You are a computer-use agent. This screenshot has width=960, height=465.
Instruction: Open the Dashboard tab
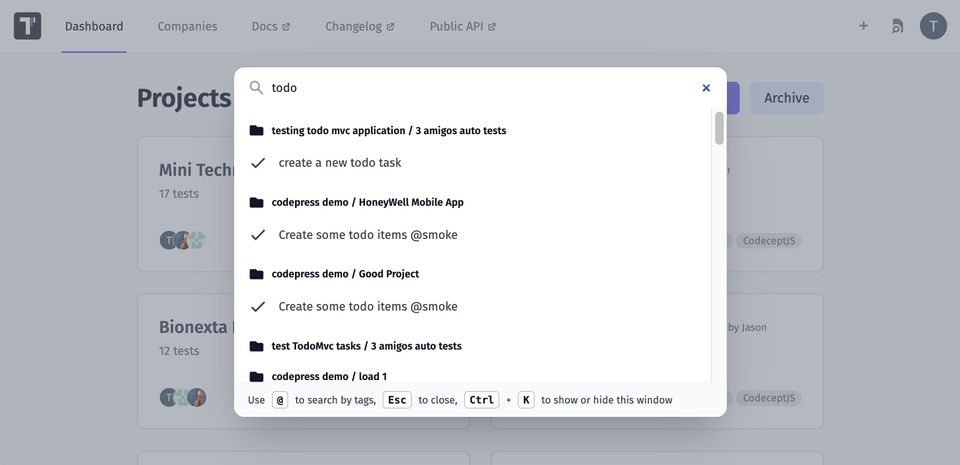coord(94,26)
